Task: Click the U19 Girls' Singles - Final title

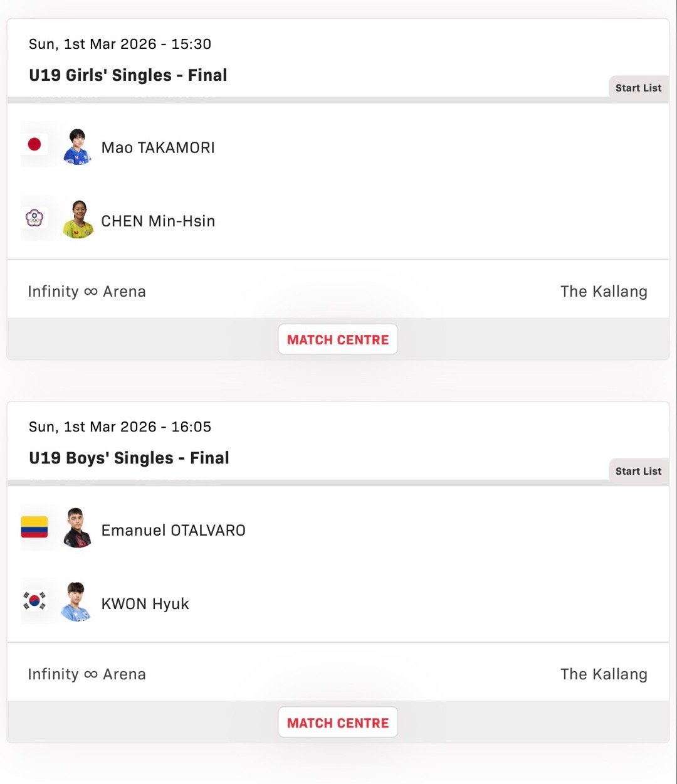Action: click(x=128, y=75)
